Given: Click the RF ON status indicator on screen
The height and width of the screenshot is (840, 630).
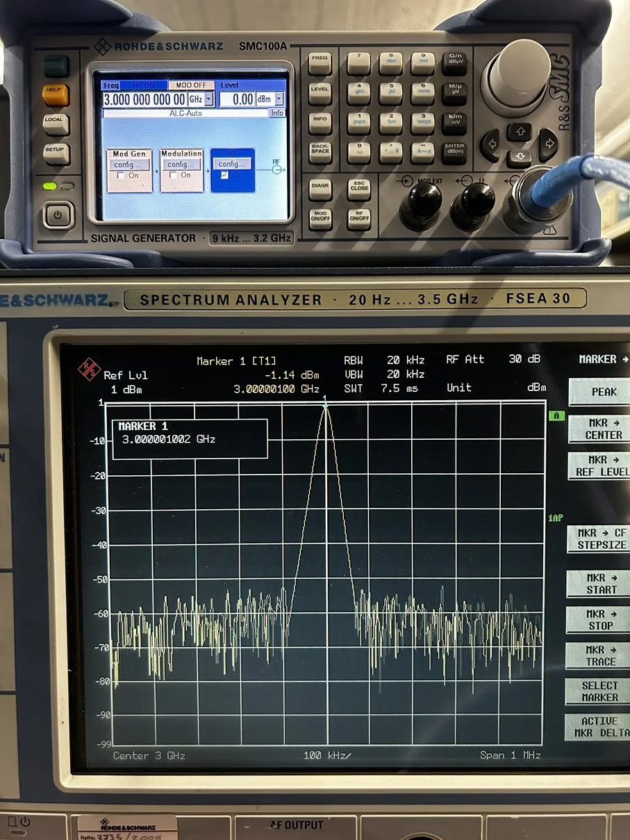Looking at the screenshot, I should pyautogui.click(x=144, y=85).
